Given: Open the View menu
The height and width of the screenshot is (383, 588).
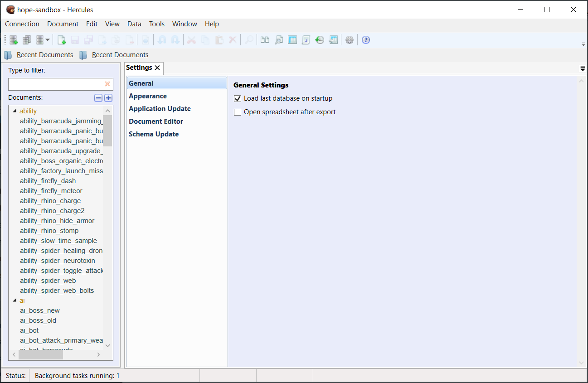Looking at the screenshot, I should (x=112, y=24).
